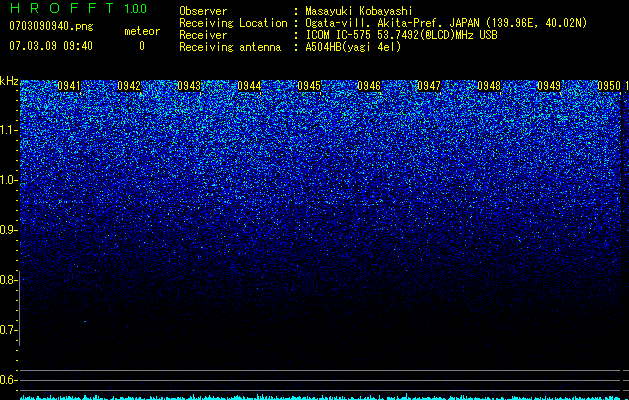Click the observer name Masayuki Kobayashi
Image resolution: width=629 pixels, height=400 pixels.
click(359, 11)
